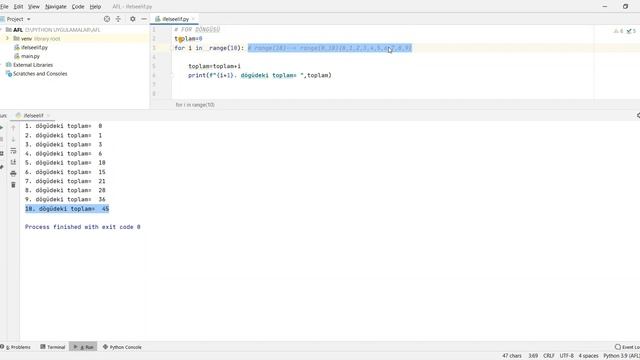Click output line '1. dögüdeki toplam= 0'
The width and height of the screenshot is (640, 360).
[63, 126]
